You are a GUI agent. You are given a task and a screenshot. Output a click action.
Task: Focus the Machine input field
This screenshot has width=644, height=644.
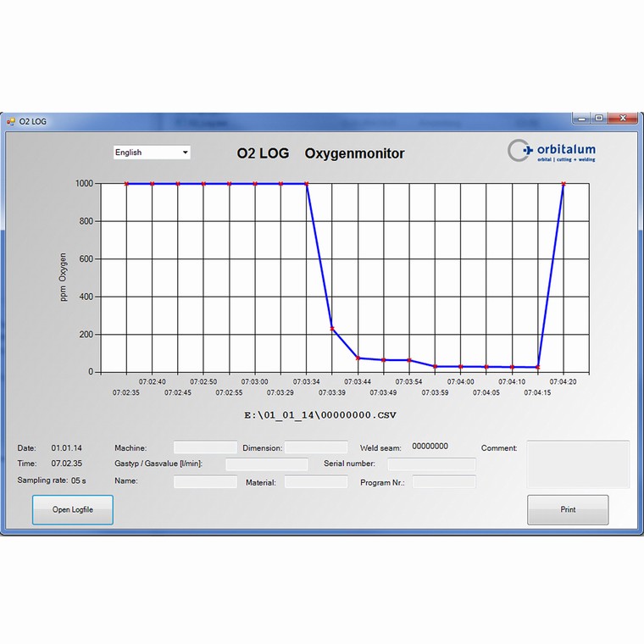[205, 447]
